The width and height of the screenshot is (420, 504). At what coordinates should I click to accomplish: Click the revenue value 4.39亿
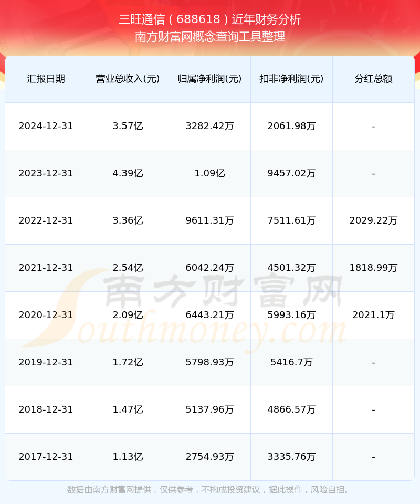coord(128,173)
